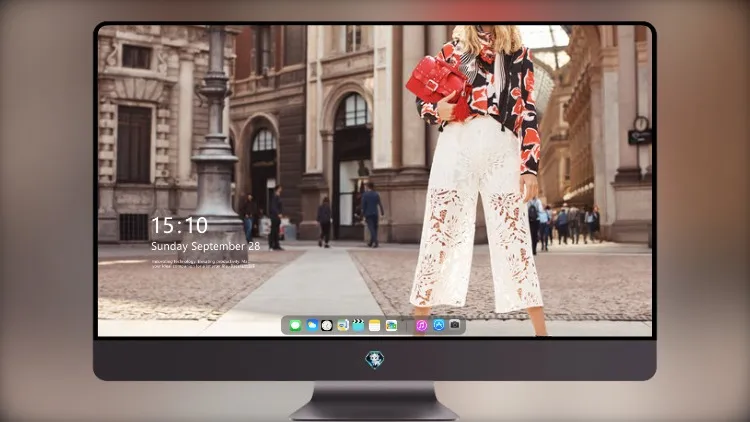750x422 pixels.
Task: Launch the clapperboard video app in dock
Action: pos(358,326)
